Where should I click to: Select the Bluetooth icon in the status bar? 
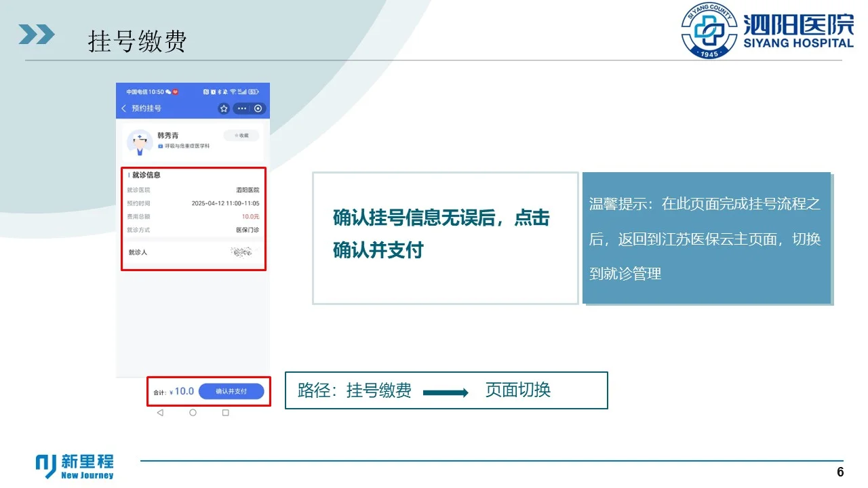(x=220, y=91)
